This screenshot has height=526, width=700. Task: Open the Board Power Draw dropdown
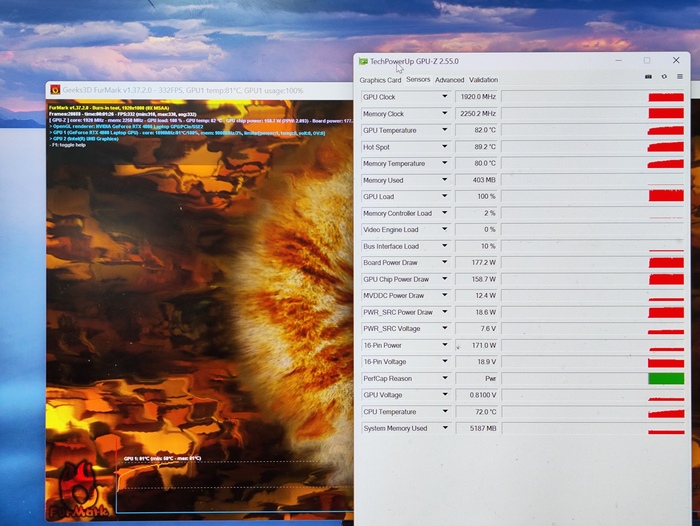tap(445, 263)
